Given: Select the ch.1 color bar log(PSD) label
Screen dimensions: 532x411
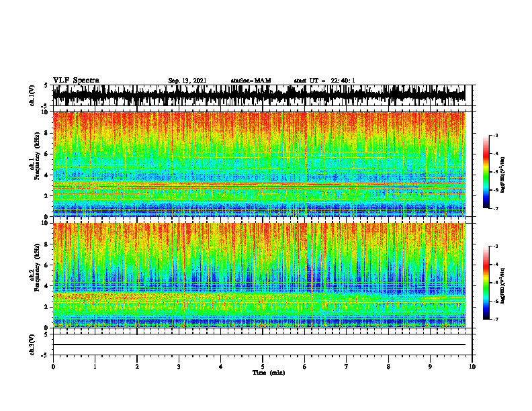Looking at the screenshot, I should [x=503, y=175].
